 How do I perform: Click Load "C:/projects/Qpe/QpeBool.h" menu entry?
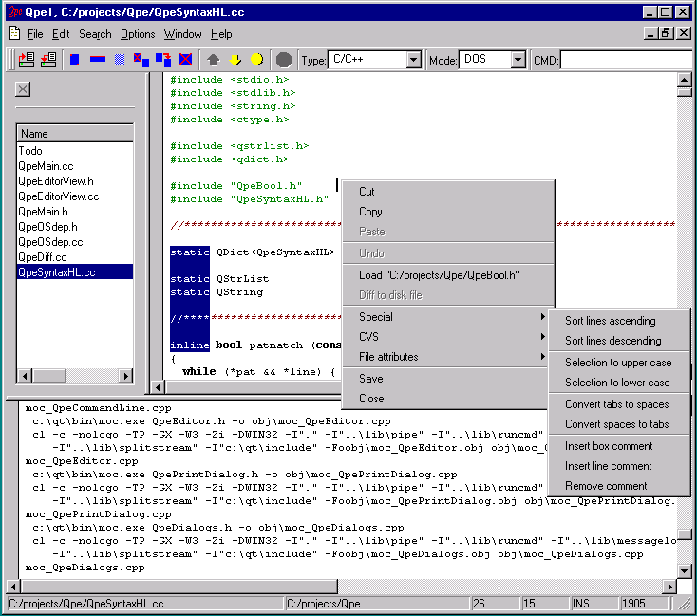440,275
